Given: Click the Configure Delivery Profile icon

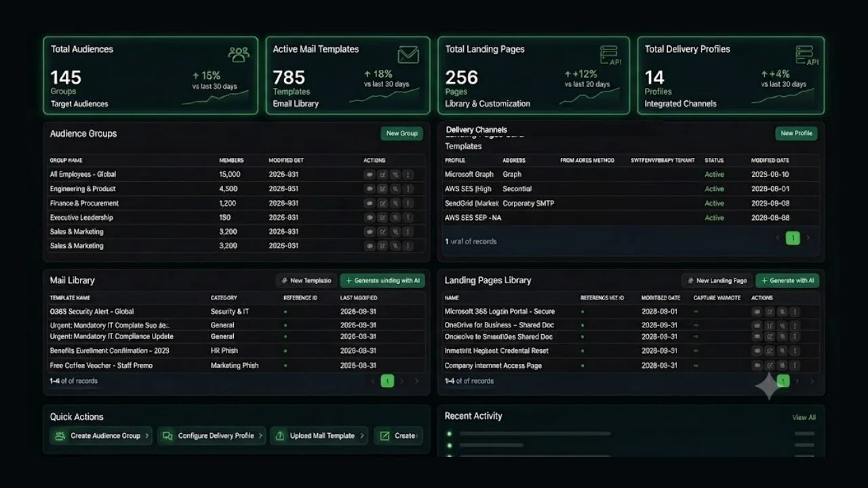Looking at the screenshot, I should [x=167, y=436].
